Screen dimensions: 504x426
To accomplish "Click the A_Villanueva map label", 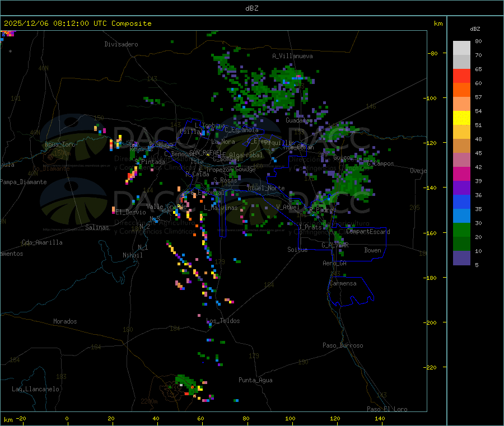I will click(x=292, y=56).
